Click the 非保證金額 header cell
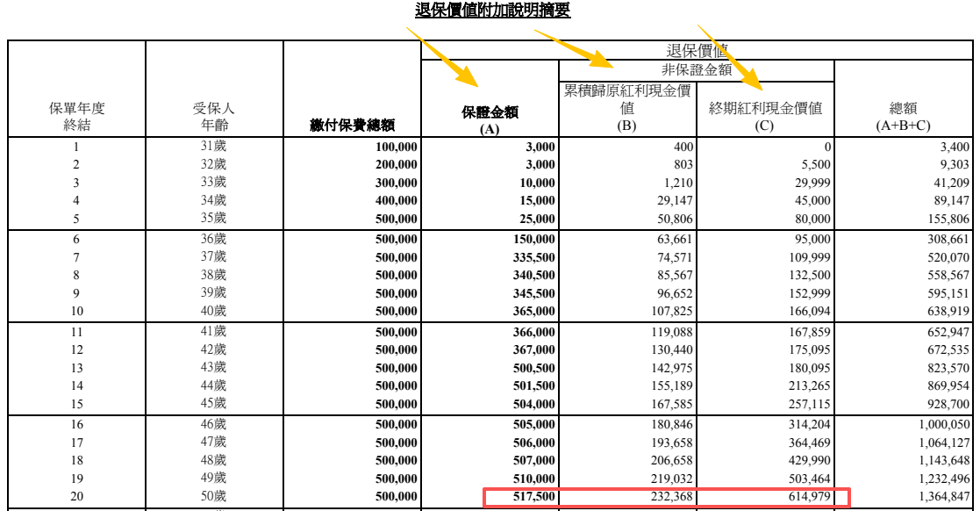980x511 pixels. click(x=697, y=70)
